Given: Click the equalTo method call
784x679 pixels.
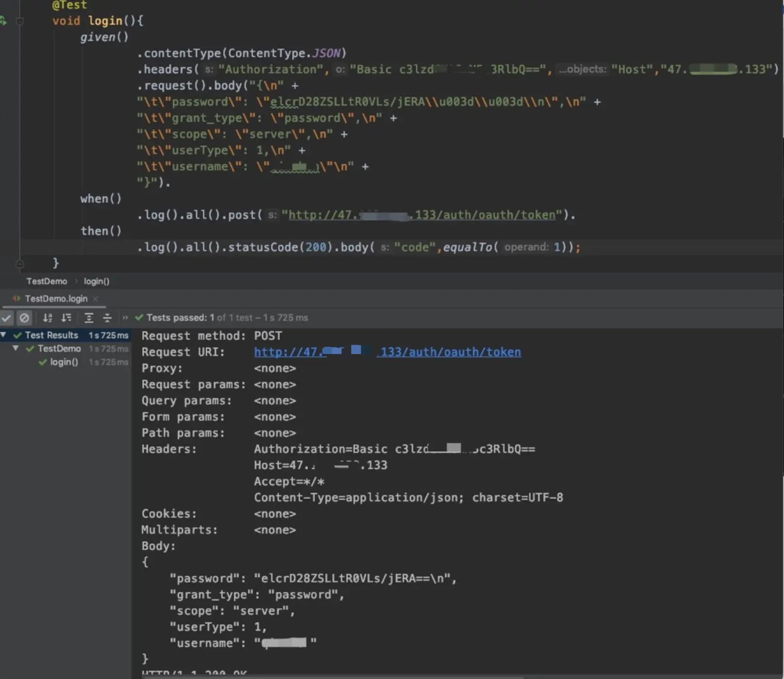Looking at the screenshot, I should tap(468, 247).
